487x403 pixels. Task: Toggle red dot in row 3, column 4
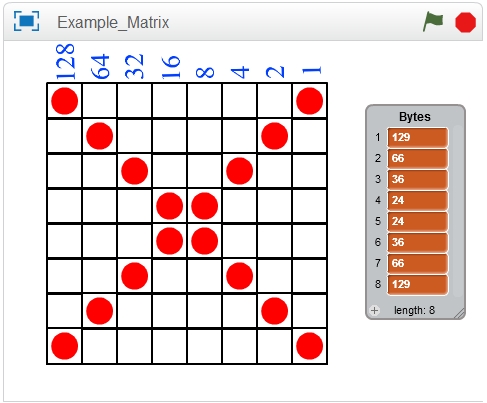(x=240, y=171)
